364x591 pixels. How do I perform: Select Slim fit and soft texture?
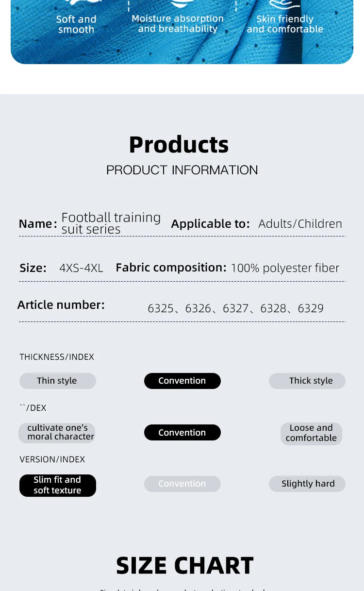pos(57,485)
